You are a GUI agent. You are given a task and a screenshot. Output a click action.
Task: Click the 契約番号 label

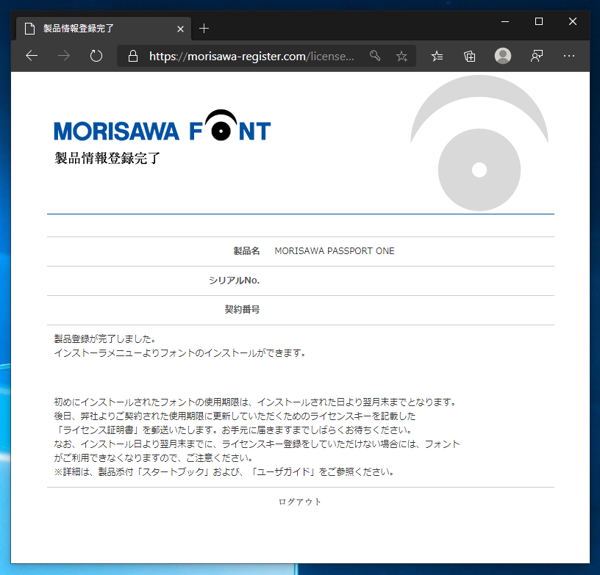[x=242, y=309]
